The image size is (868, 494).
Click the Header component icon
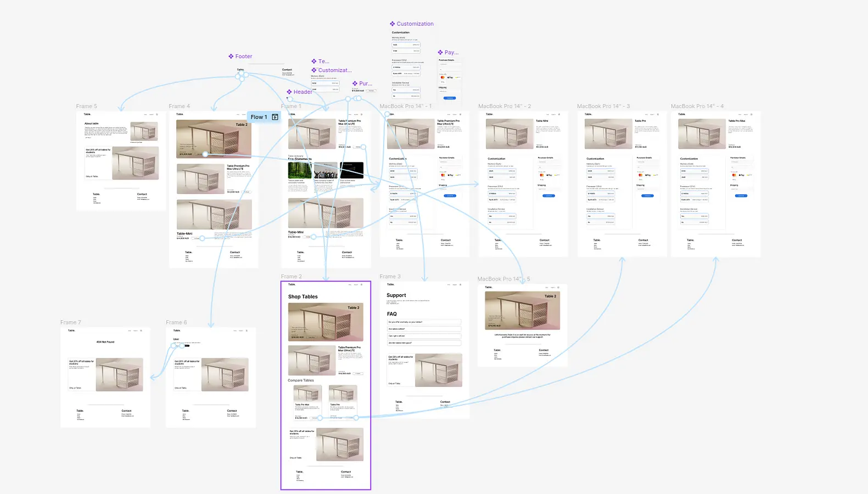pyautogui.click(x=289, y=92)
